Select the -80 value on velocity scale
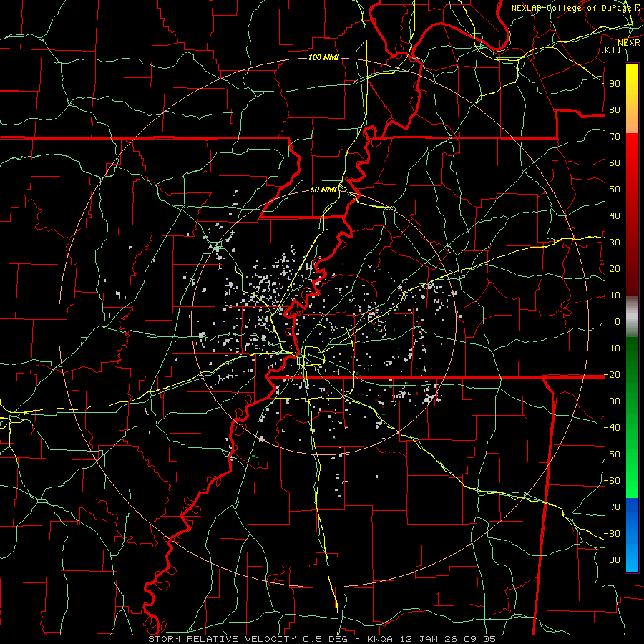Screen dimensions: 644x644 [x=612, y=534]
